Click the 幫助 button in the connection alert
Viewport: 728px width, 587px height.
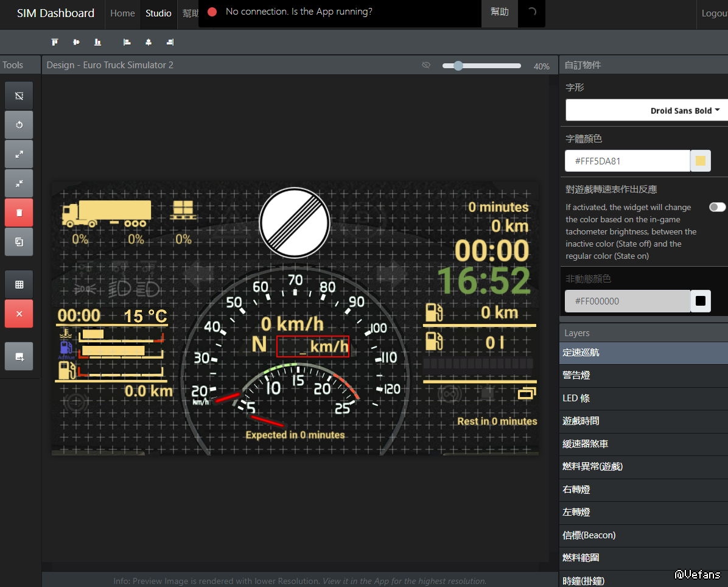click(499, 12)
